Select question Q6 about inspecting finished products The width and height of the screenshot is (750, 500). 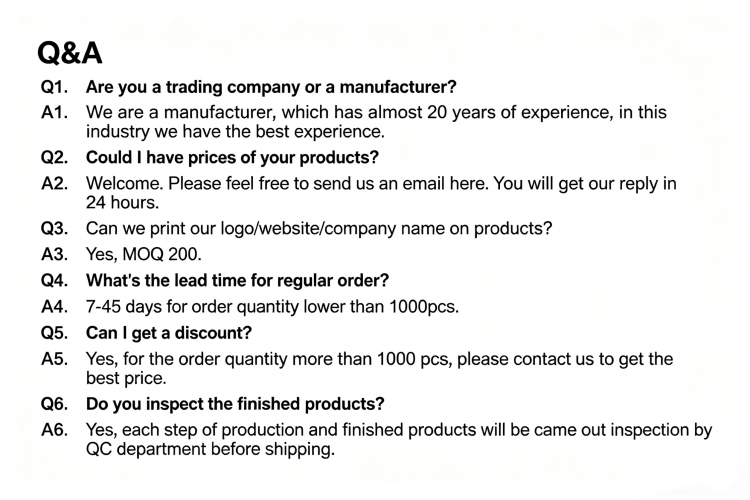(x=235, y=404)
